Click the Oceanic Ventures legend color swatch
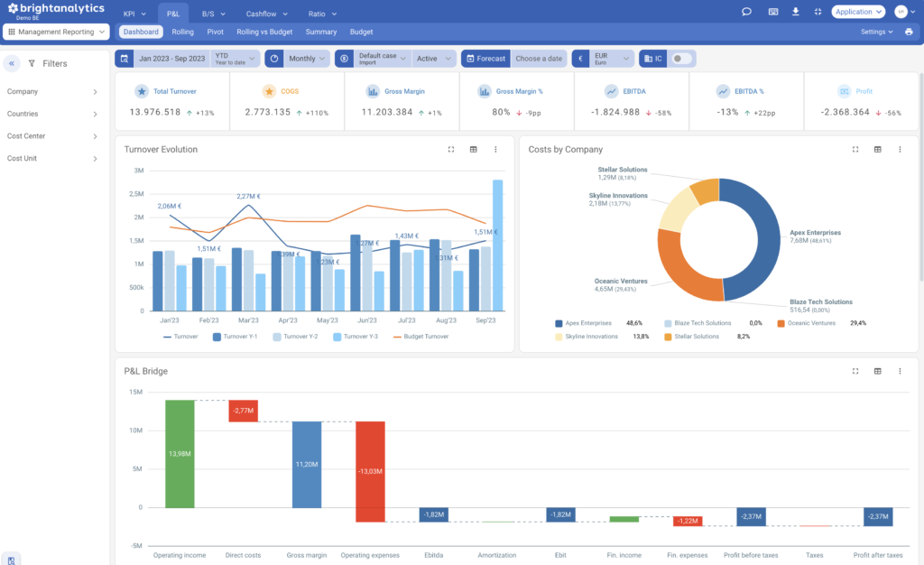The width and height of the screenshot is (924, 565). 781,323
